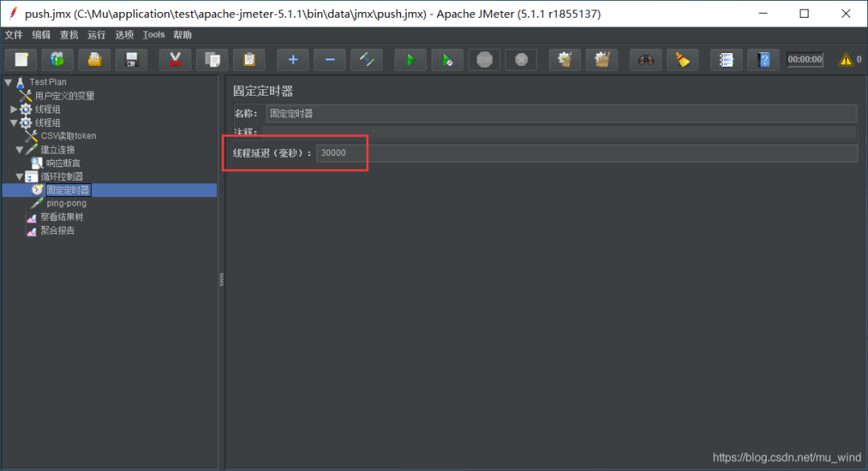Click the Clear results broom icon

[565, 59]
